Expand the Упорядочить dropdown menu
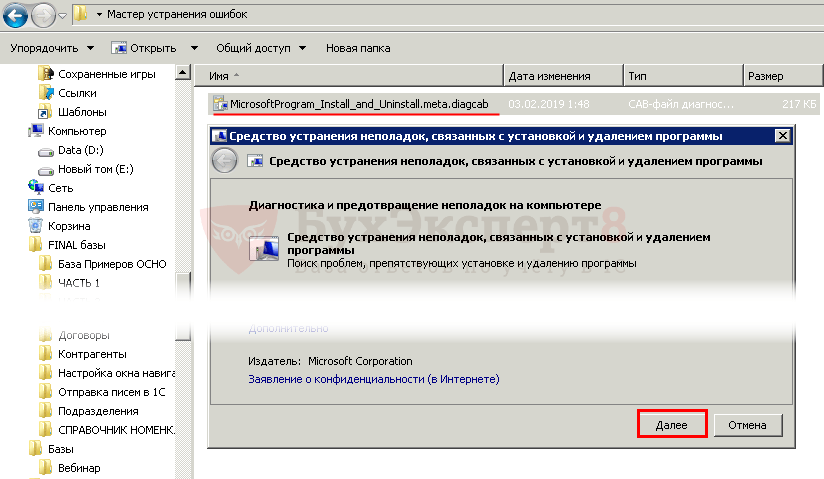 point(52,48)
